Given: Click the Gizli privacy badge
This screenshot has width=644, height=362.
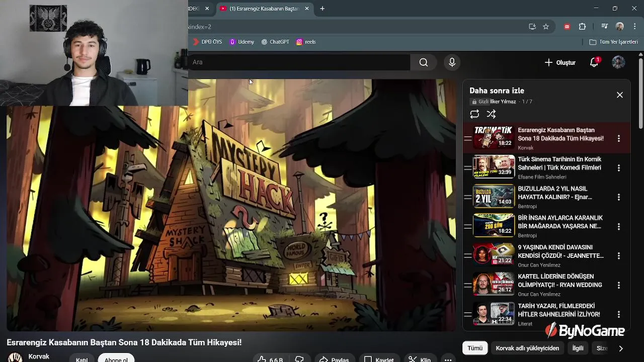Looking at the screenshot, I should click(x=480, y=102).
